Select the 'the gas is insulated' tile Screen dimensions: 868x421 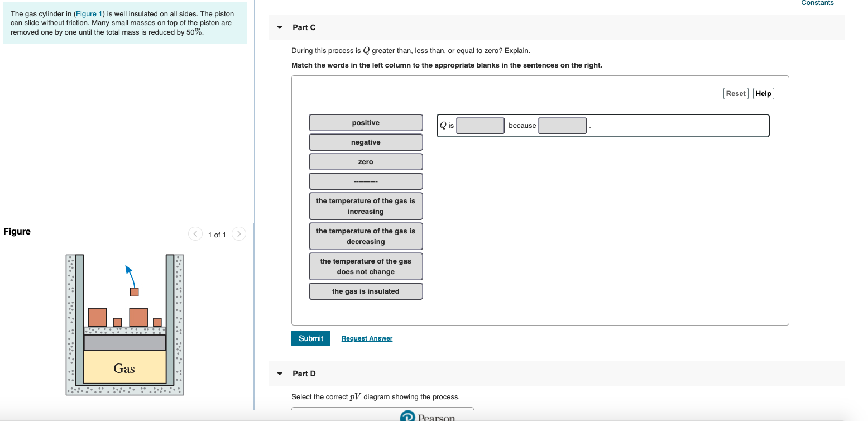[x=365, y=291]
